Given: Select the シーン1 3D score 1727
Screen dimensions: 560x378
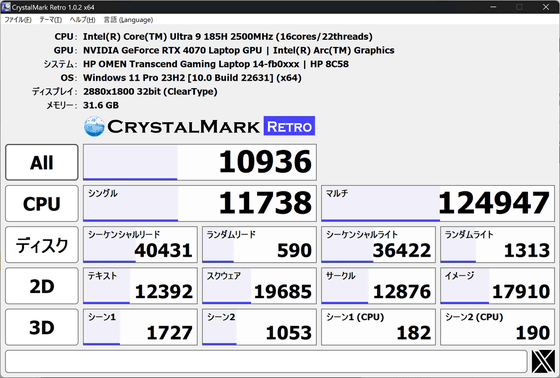Looking at the screenshot, I should [140, 327].
